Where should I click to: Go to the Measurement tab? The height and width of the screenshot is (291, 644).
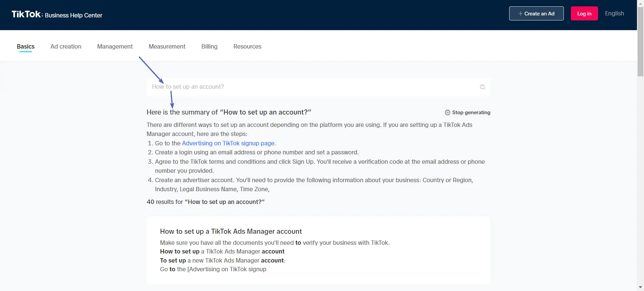[x=167, y=47]
